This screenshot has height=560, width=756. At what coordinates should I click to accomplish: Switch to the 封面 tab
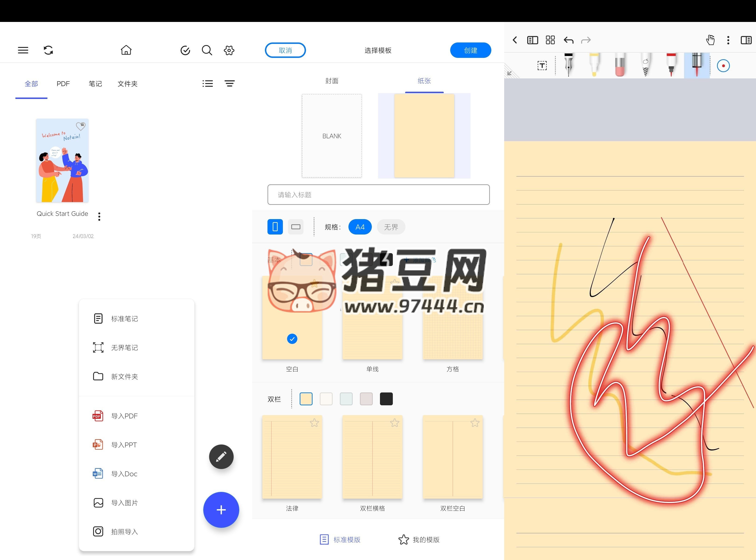pos(332,81)
